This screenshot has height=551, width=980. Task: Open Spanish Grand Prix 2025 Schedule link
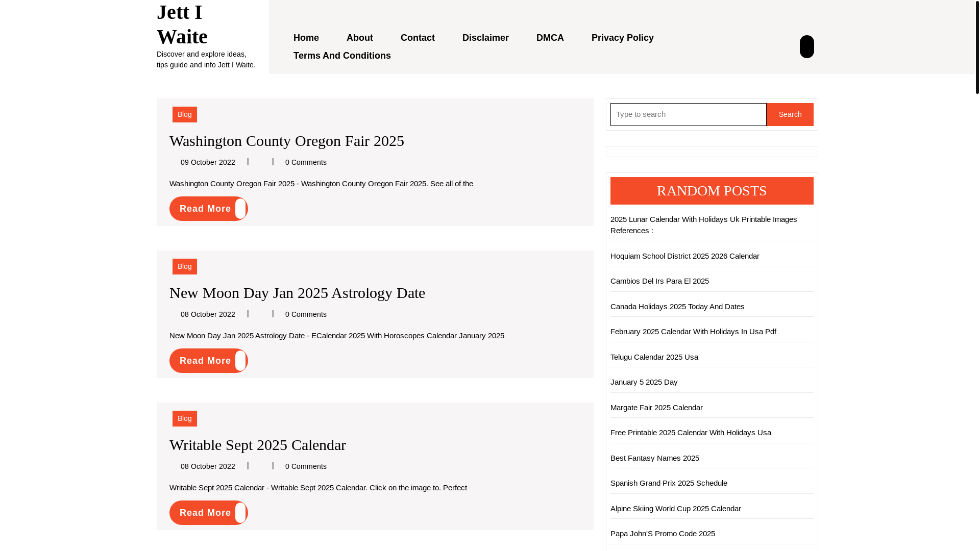669,483
